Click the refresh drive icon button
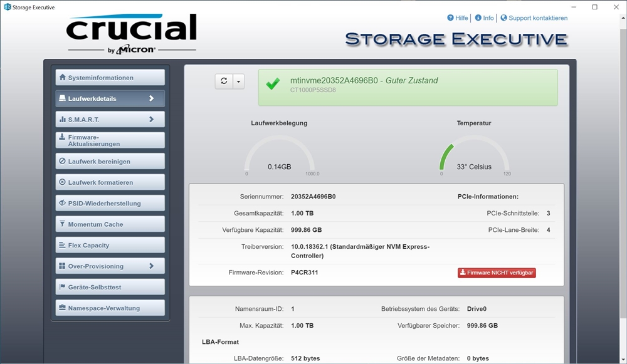This screenshot has width=627, height=364. pos(224,81)
